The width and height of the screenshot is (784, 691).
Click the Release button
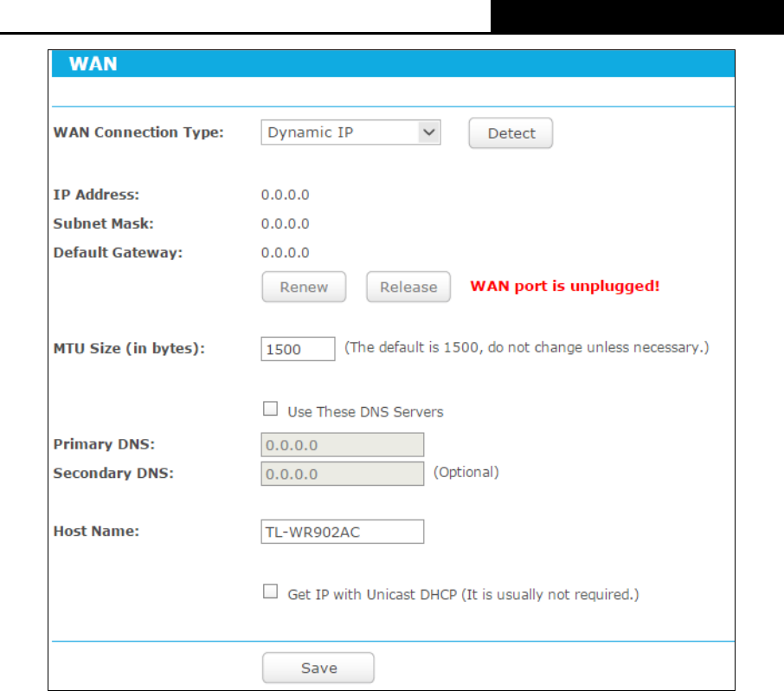pos(408,287)
